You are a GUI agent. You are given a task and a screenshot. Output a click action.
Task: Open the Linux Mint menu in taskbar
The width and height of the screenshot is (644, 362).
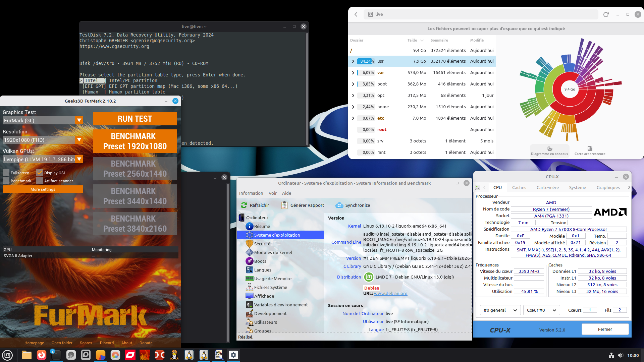coord(7,355)
